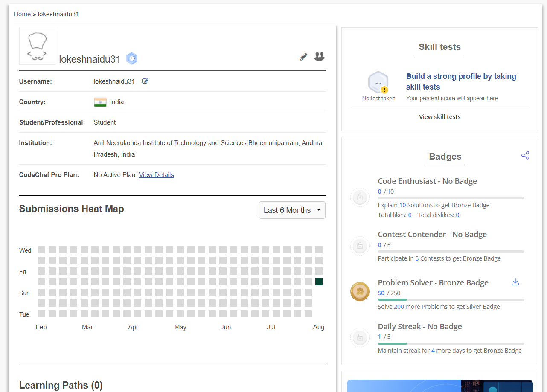Click the locked Contest Contender badge icon
The height and width of the screenshot is (392, 547).
coord(360,246)
